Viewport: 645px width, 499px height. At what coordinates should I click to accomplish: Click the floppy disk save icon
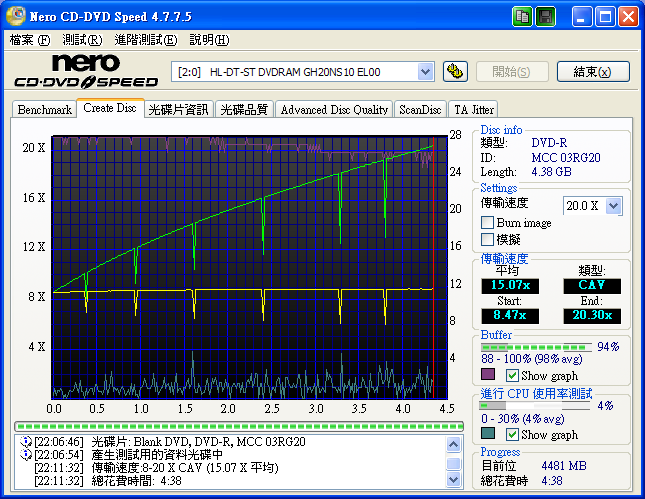pyautogui.click(x=546, y=17)
